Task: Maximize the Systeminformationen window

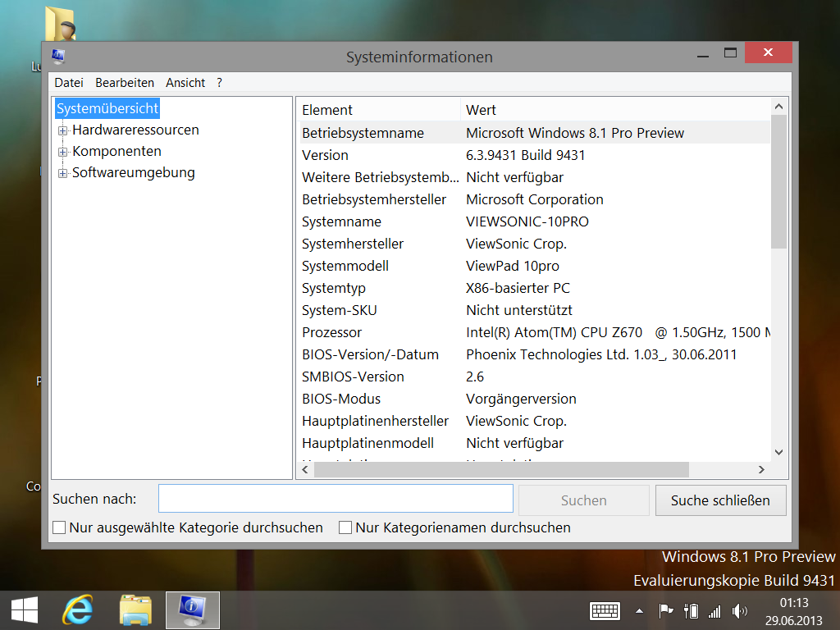Action: [x=730, y=52]
